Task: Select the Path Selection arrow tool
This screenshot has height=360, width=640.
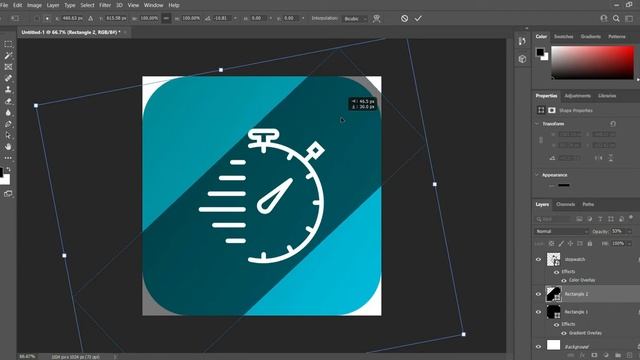Action: click(8, 135)
